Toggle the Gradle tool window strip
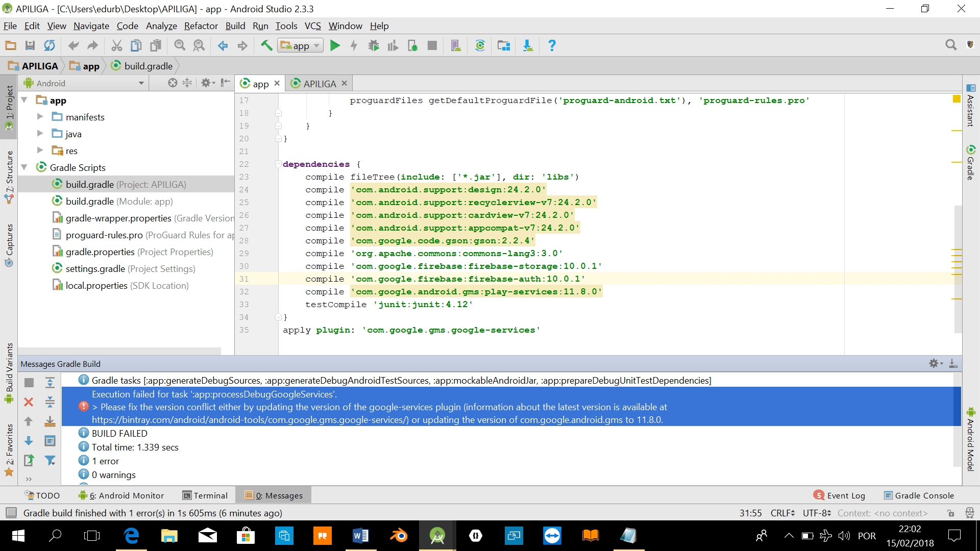 [970, 163]
